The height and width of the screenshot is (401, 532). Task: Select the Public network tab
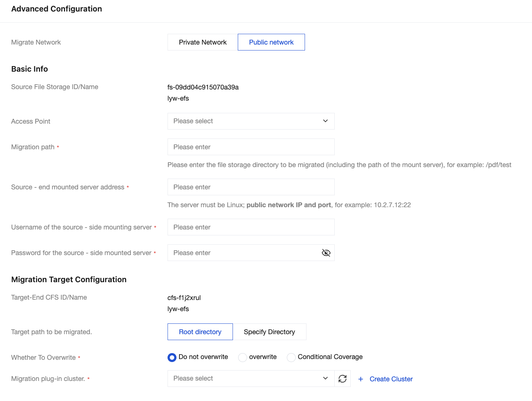pyautogui.click(x=271, y=42)
